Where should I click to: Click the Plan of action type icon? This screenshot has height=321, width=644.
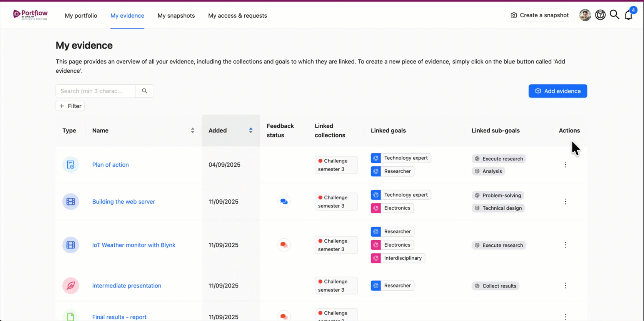coord(71,165)
